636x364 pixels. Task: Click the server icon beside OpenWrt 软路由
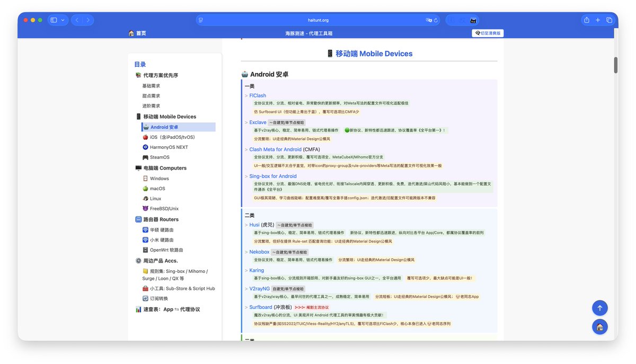[x=145, y=250]
